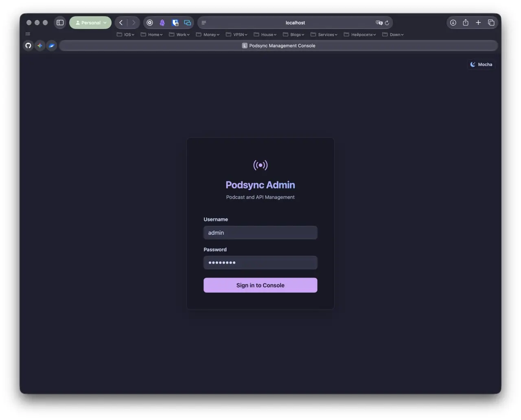Go forward to the next page

pos(134,23)
